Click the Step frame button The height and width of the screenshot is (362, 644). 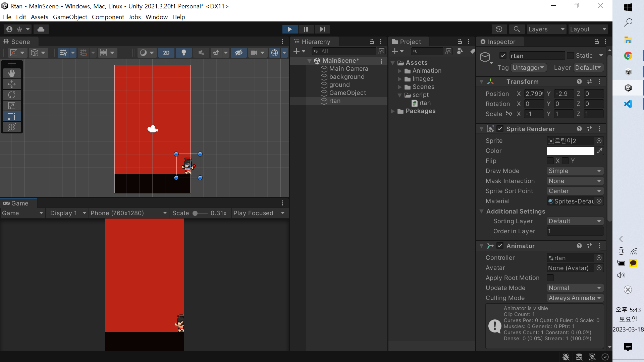coord(322,29)
